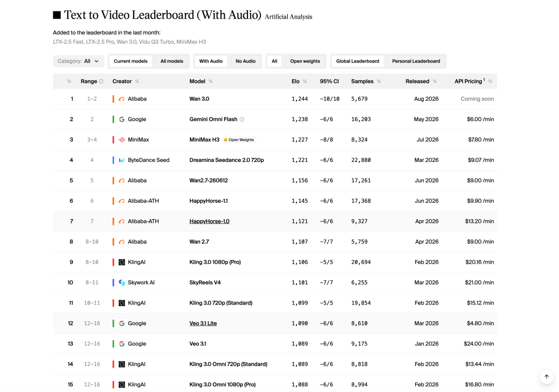Sort by Samples count
Image resolution: width=559 pixels, height=392 pixels.
378,82
